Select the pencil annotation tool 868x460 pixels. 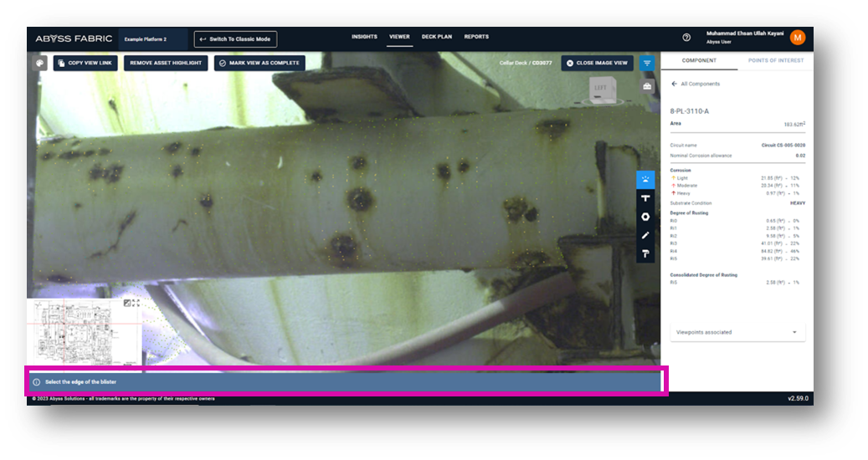pyautogui.click(x=645, y=235)
